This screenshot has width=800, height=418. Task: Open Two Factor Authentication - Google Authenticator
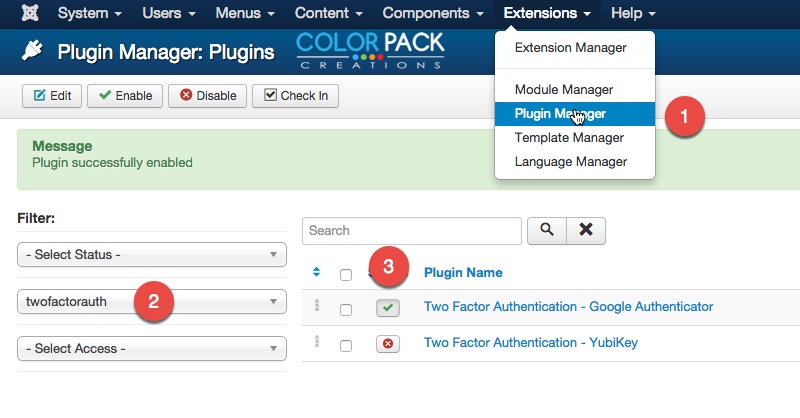point(568,307)
